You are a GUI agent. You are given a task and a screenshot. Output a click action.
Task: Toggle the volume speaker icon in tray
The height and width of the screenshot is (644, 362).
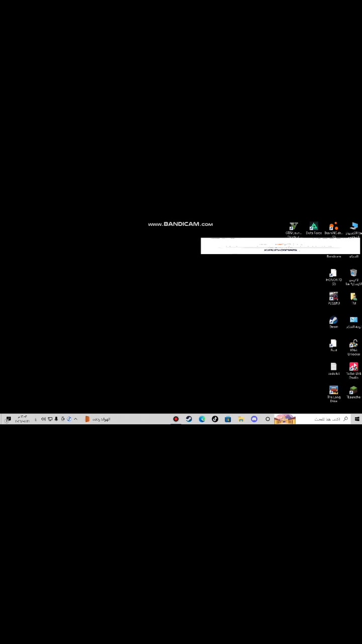[43, 419]
